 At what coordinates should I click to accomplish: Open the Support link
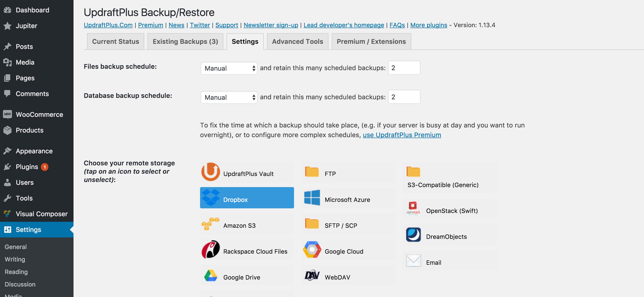(x=227, y=25)
